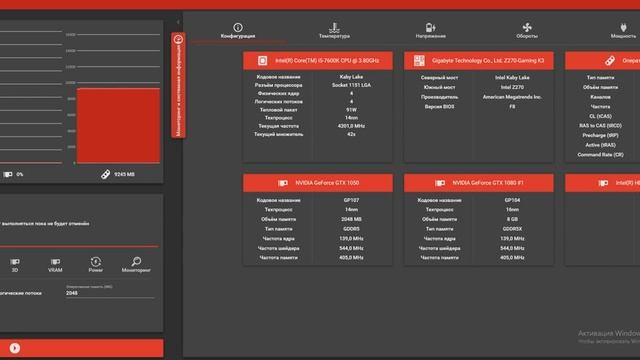Click the plug icon above Мощность
This screenshot has width=640, height=360.
623,27
